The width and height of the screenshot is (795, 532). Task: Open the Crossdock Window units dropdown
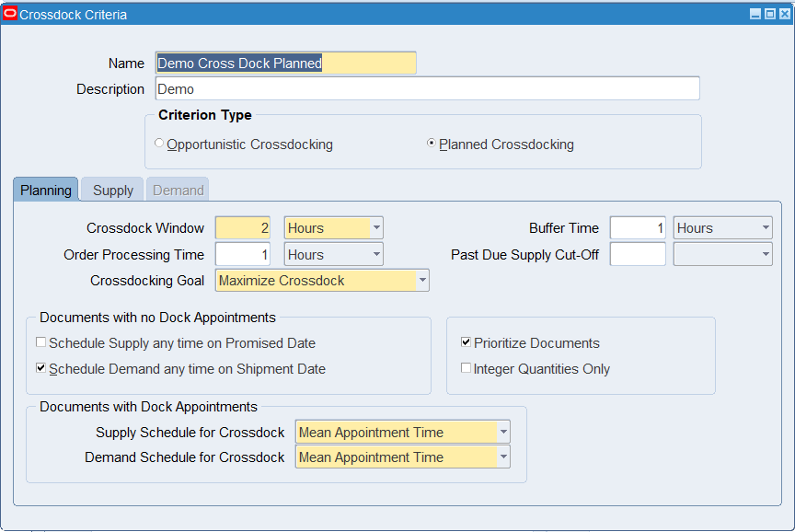pos(375,228)
